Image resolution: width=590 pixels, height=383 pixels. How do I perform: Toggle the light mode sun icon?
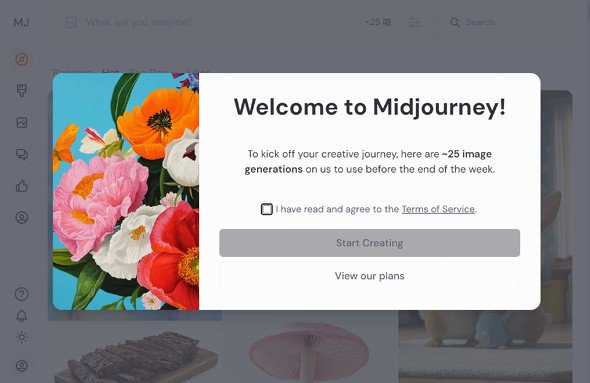pos(22,337)
